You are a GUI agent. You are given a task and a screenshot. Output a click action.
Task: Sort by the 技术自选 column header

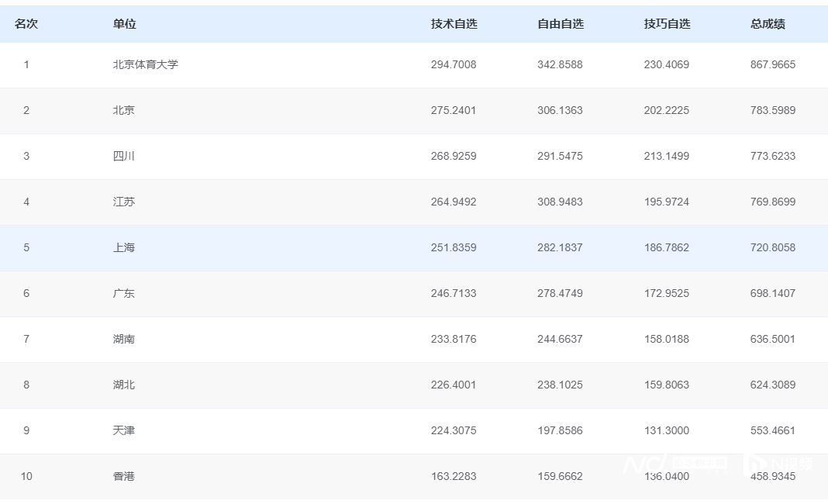(x=454, y=24)
